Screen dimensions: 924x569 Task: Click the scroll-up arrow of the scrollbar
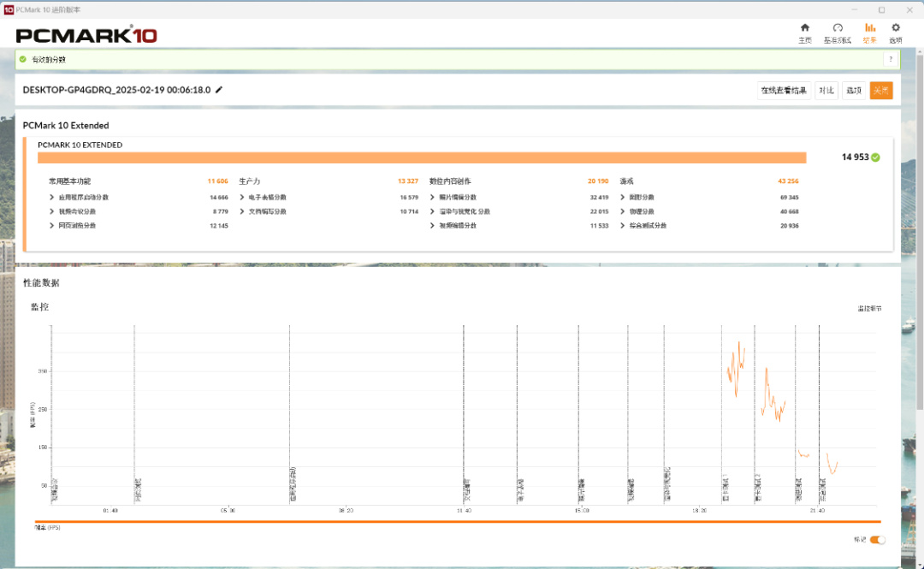[x=920, y=51]
